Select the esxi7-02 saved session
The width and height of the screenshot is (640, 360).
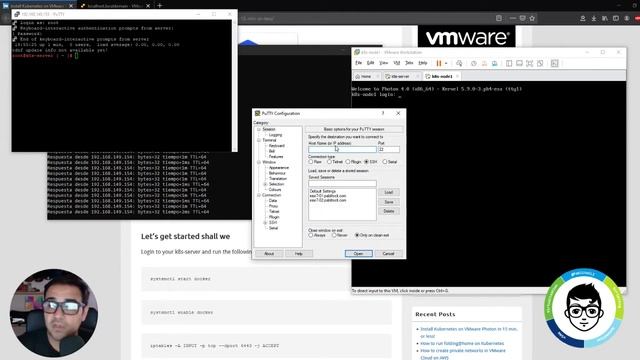point(327,200)
